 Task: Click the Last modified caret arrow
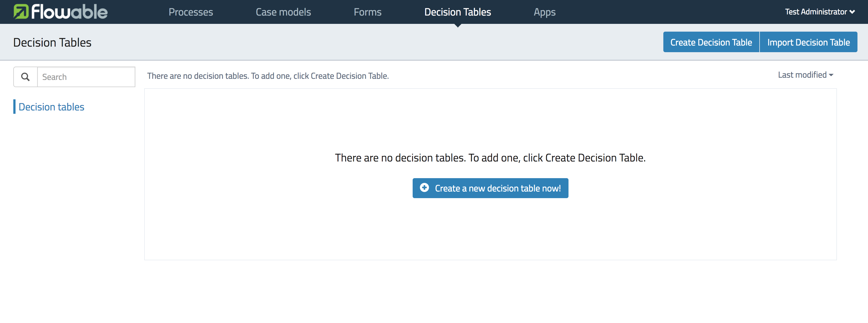pos(831,75)
